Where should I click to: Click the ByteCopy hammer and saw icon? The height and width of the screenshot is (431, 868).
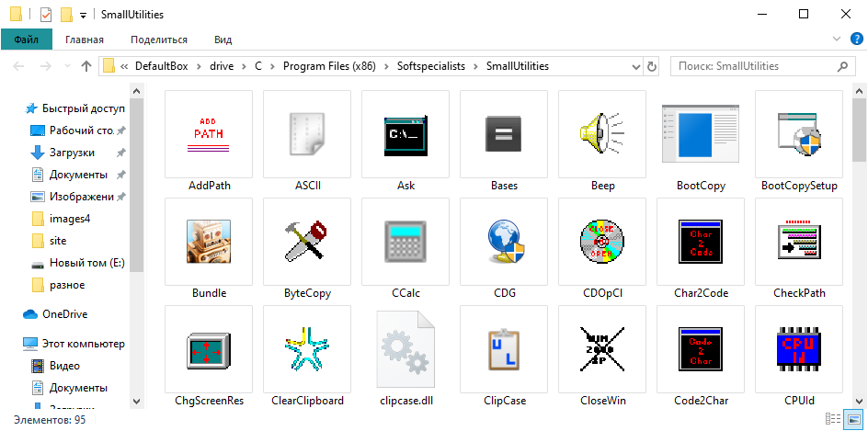click(x=307, y=241)
